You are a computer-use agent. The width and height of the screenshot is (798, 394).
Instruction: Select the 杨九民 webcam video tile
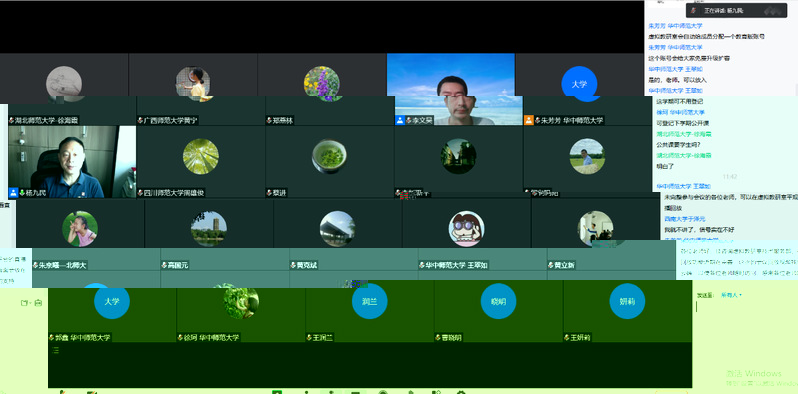click(x=72, y=162)
